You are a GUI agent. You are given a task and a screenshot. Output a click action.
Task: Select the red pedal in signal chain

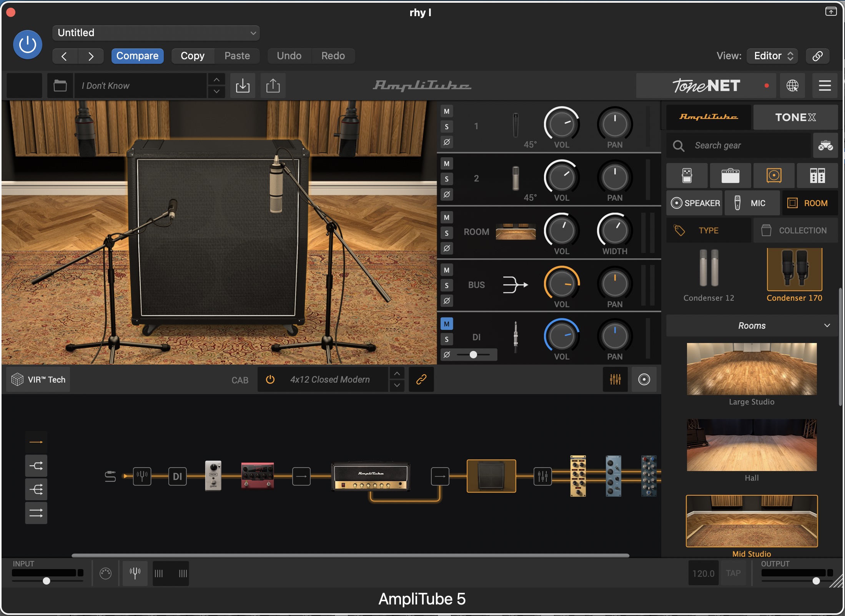coord(257,476)
